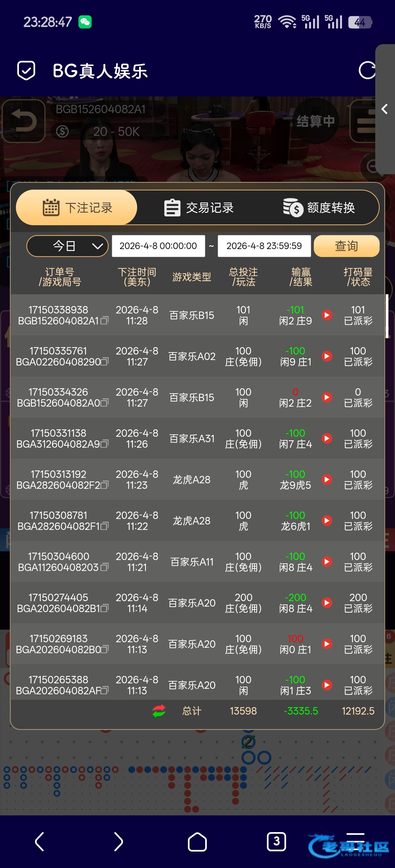395x868 pixels.
Task: Tap the WeChat notification icon in status bar
Action: 85,22
